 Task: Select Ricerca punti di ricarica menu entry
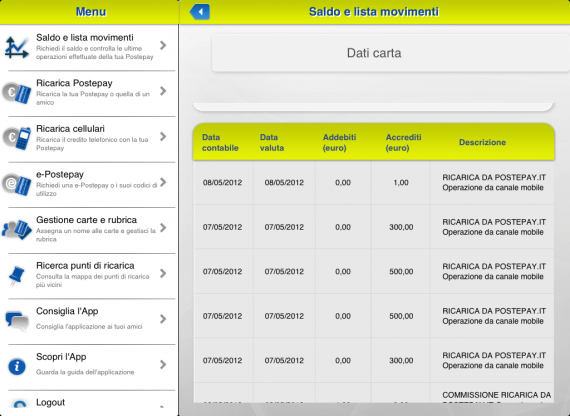point(89,276)
